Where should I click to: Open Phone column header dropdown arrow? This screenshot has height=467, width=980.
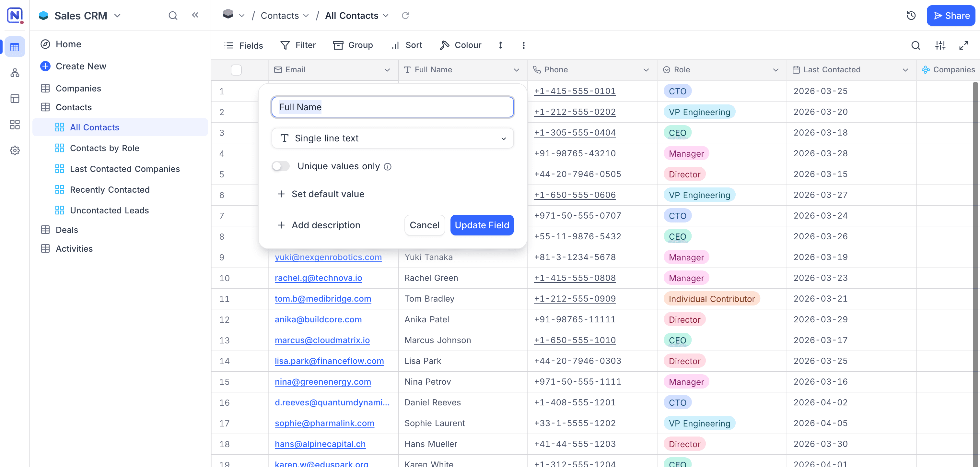646,70
